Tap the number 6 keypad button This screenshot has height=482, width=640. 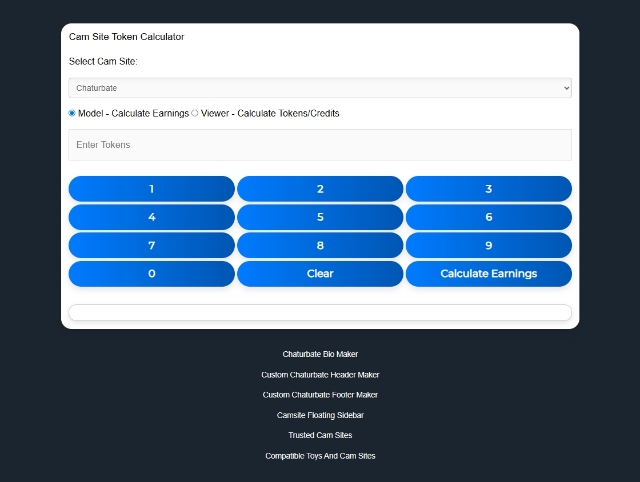pos(488,217)
